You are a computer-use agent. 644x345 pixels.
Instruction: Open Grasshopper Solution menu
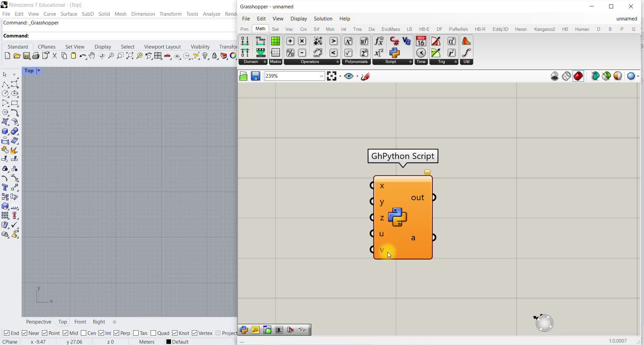(x=323, y=19)
